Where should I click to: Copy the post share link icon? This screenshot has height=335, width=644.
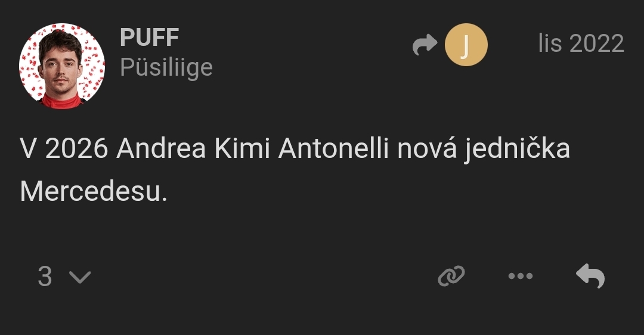[x=451, y=276]
